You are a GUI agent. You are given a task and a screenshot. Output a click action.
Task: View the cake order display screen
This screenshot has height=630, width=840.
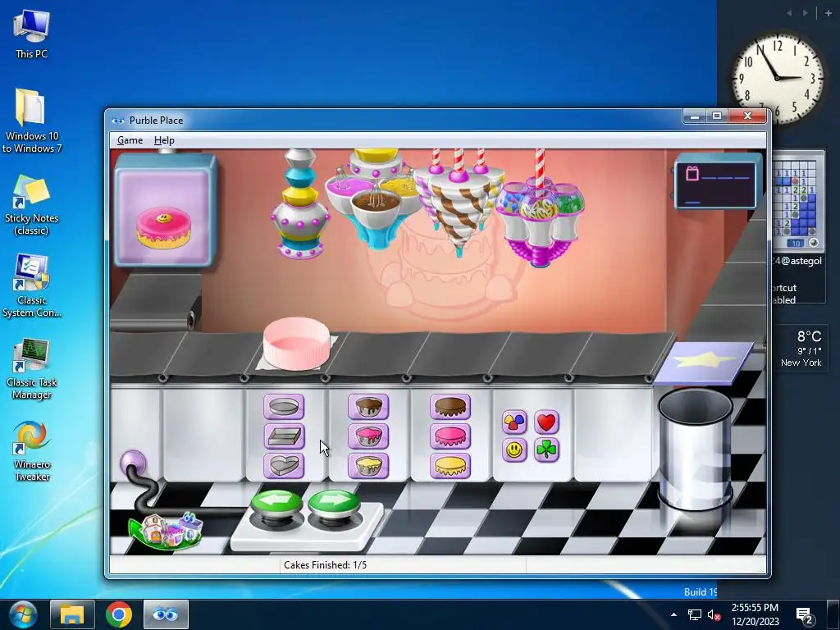165,211
